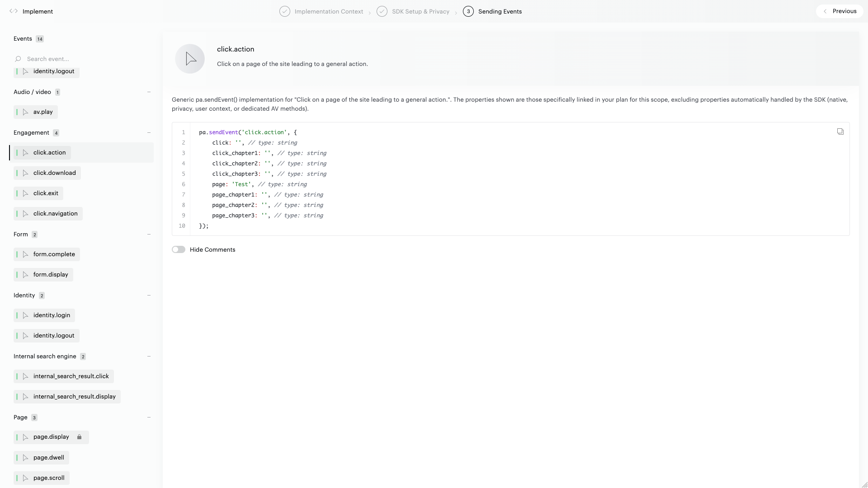Click the search magnifier icon

(18, 59)
